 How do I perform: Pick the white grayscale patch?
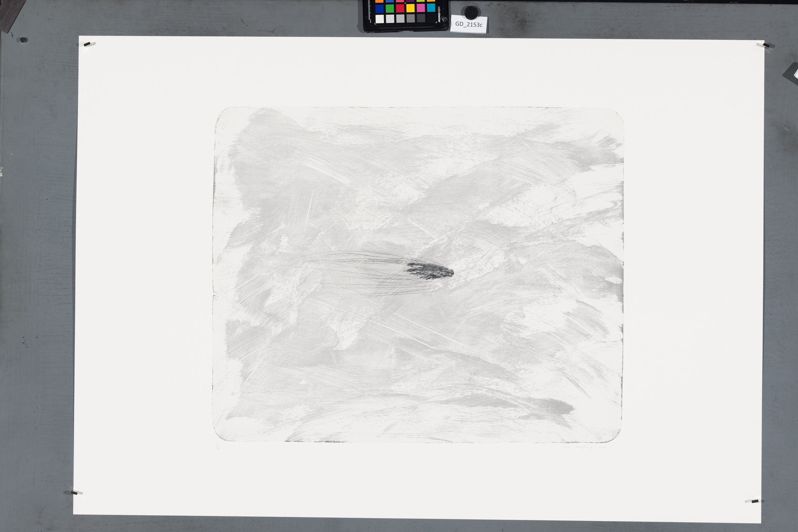coord(380,19)
